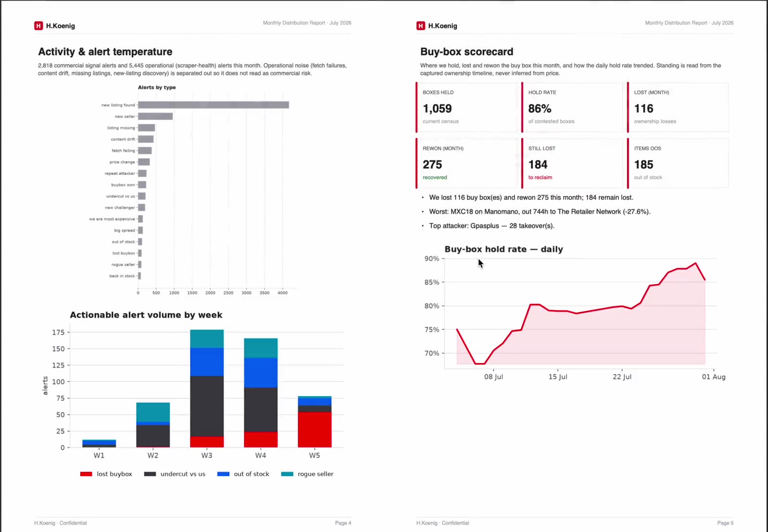The image size is (768, 532).
Task: Click the 'fetch failing' axis label
Action: (x=123, y=151)
